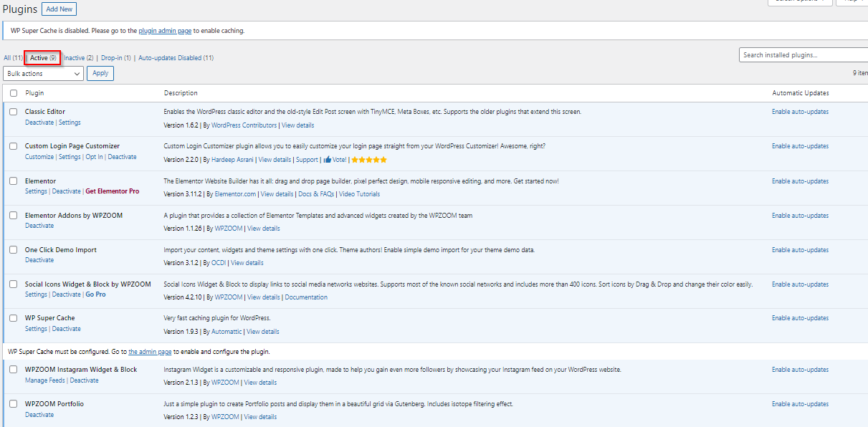Check Elementor Addons by WPZOOM checkbox

[14, 216]
